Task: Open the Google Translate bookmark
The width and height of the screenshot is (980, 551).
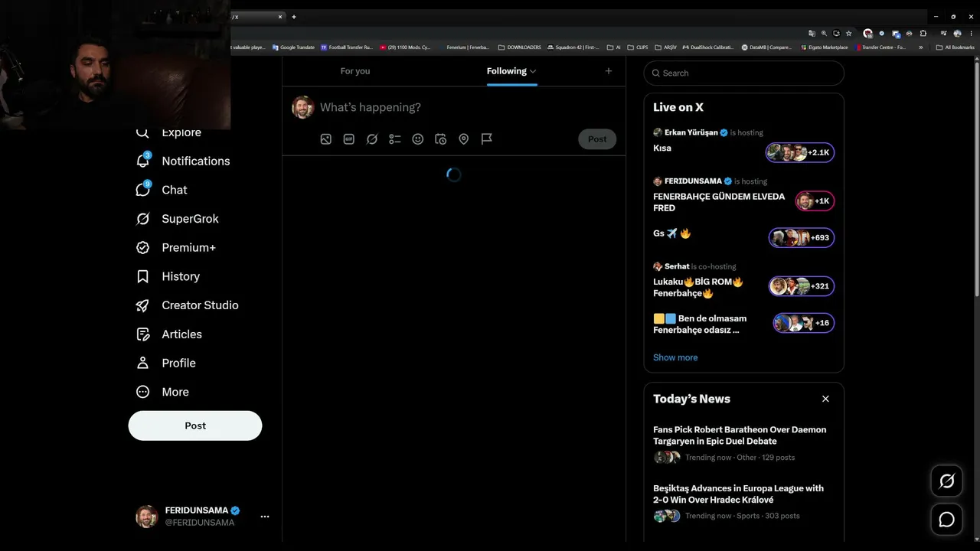Action: [x=293, y=47]
